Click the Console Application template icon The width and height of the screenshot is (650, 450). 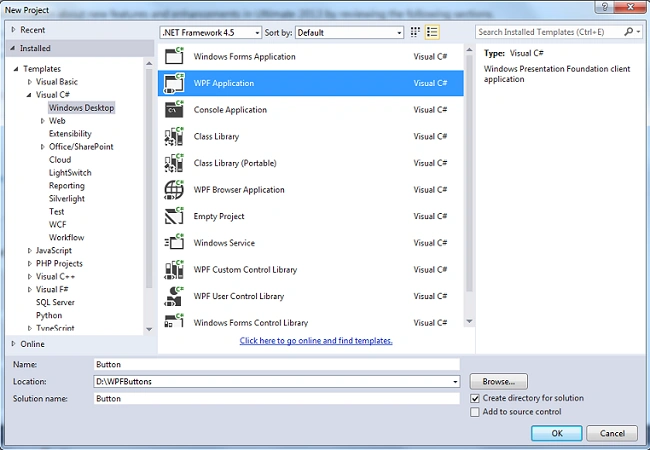tap(174, 109)
